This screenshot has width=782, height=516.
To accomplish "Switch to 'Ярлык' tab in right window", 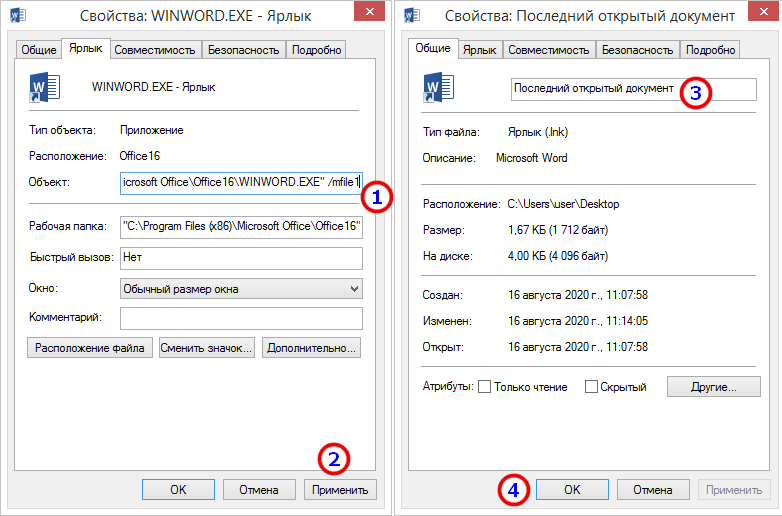I will click(x=479, y=50).
